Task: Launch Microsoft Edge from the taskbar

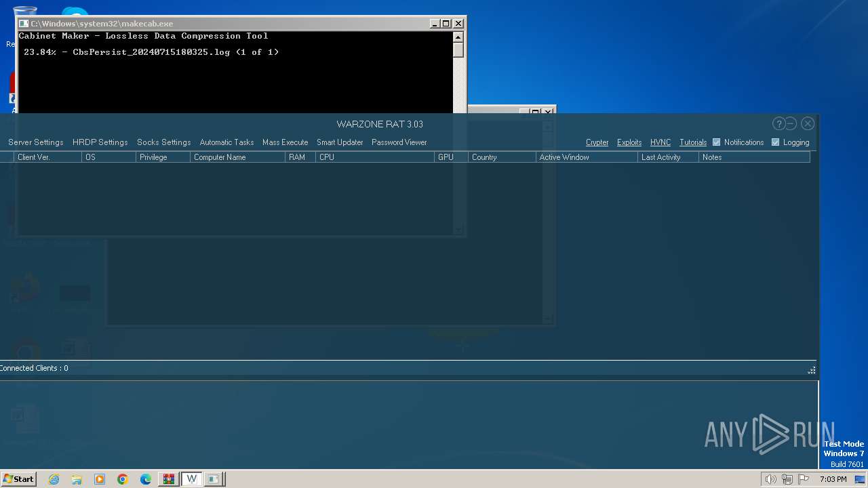Action: pyautogui.click(x=146, y=479)
